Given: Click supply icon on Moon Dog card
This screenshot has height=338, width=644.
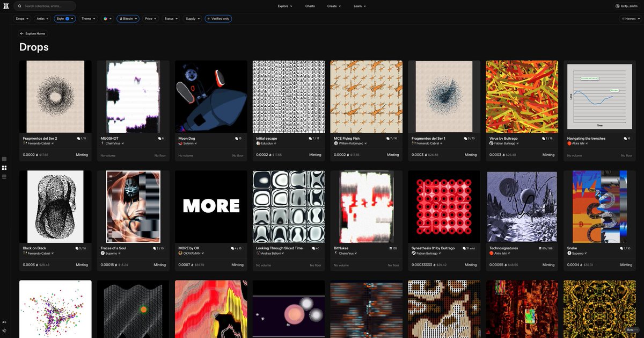Looking at the screenshot, I should [237, 138].
